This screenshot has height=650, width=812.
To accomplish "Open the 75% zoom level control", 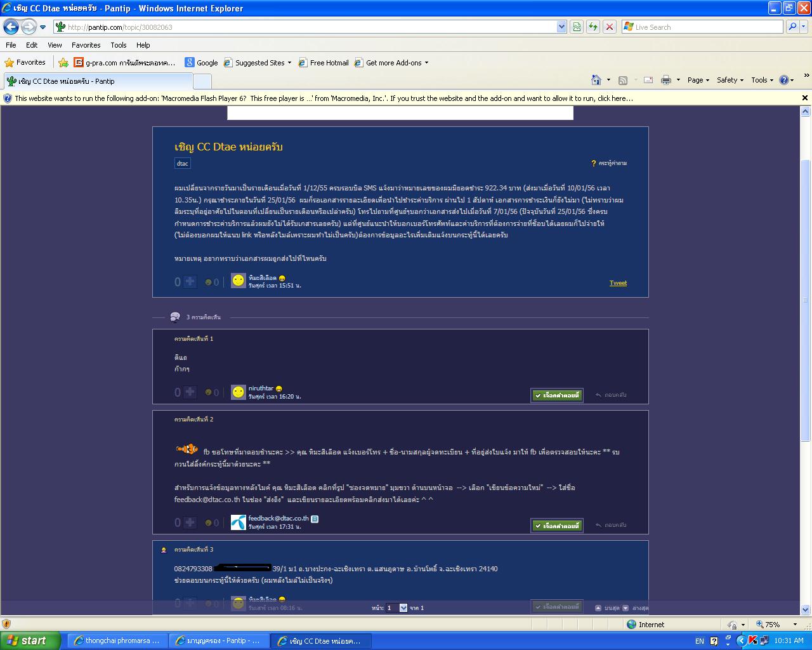I will click(x=777, y=625).
